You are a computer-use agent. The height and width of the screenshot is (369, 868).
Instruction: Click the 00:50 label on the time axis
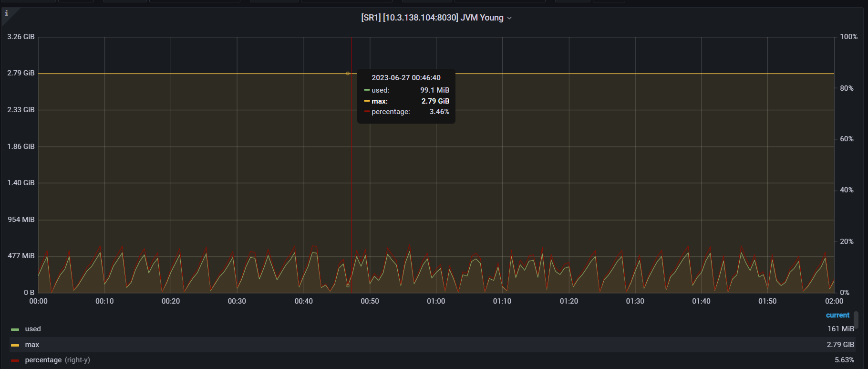click(370, 301)
